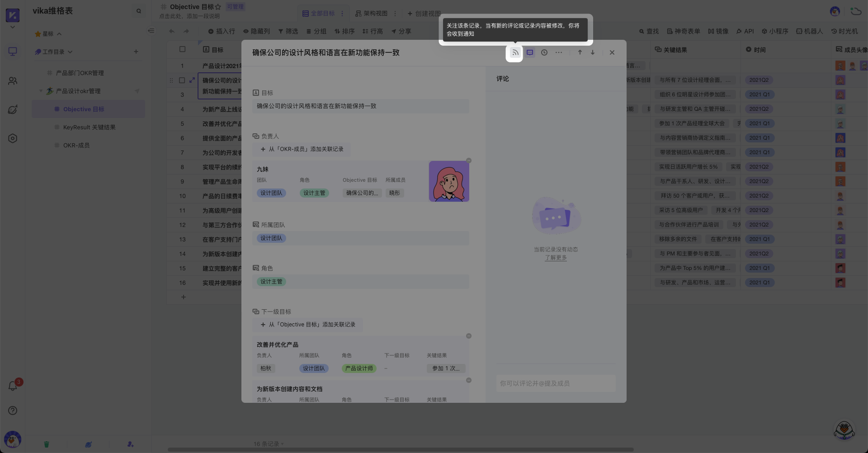Open the 小程序 widget panel

click(775, 31)
